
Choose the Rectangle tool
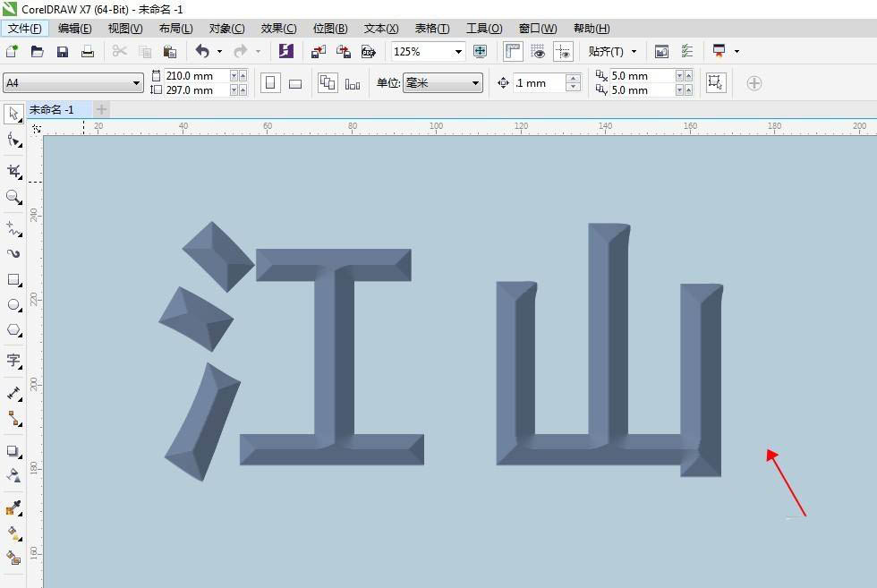click(13, 279)
